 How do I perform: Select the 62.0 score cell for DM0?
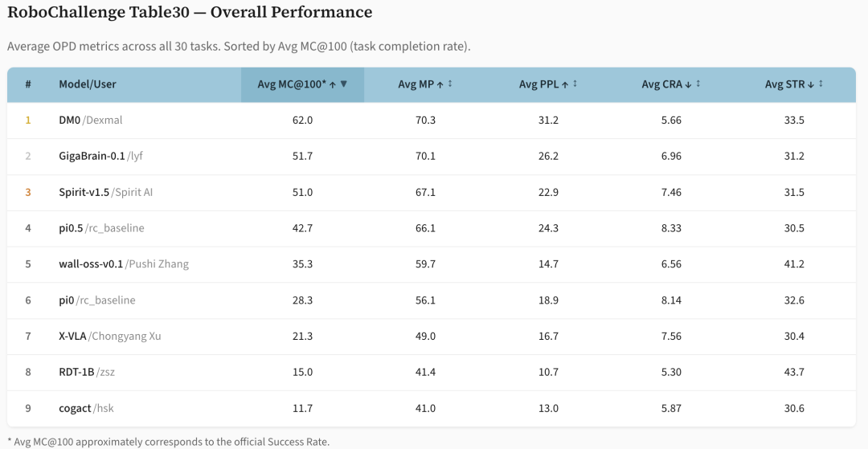pos(302,120)
